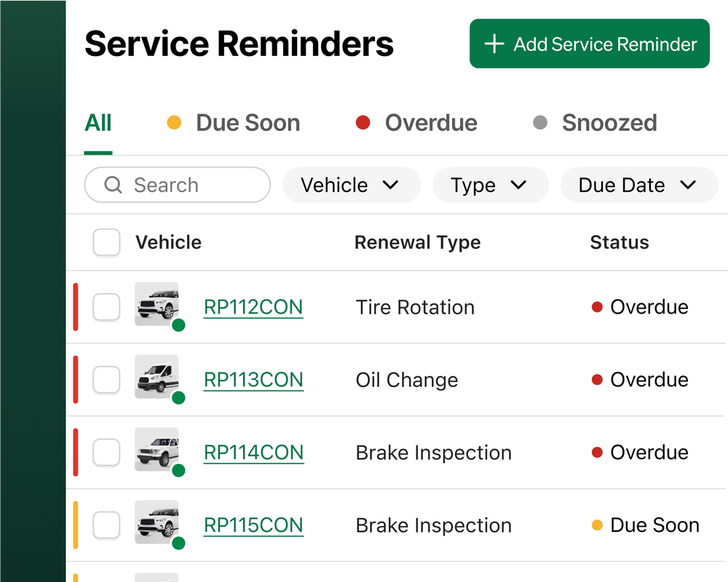
Task: Click red Overdue status dot for RP113CON
Action: tap(598, 380)
